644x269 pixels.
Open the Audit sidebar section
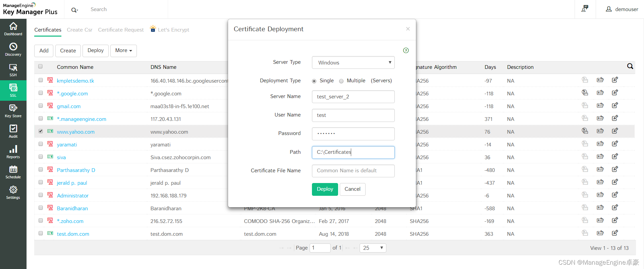pyautogui.click(x=13, y=131)
